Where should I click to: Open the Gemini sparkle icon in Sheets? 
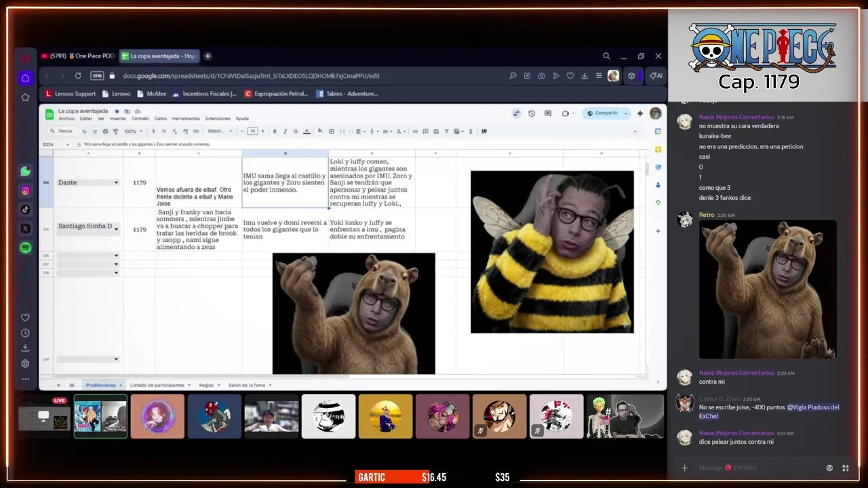(x=639, y=113)
